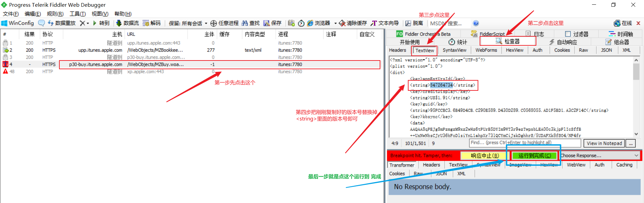
Task: Open the 文本向导 text wizard
Action: (x=385, y=23)
